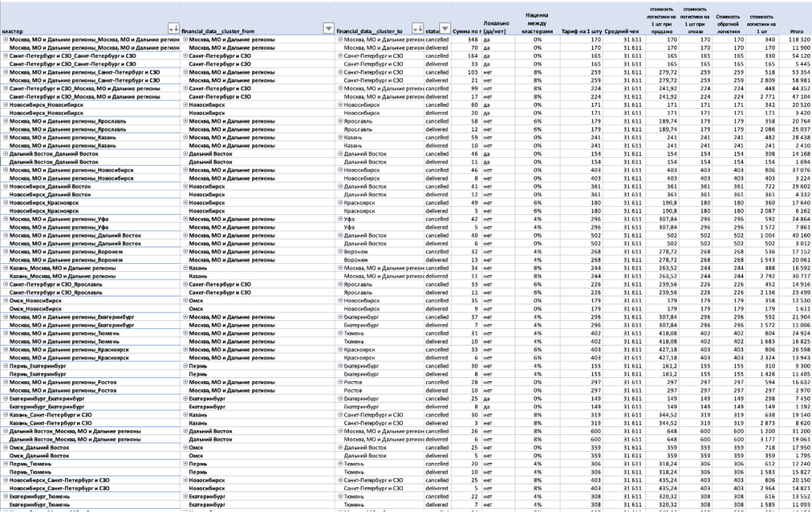
Task: Collapse the Санкт-Петербург и СЗО_Ярославль кластер group
Action: (6, 285)
